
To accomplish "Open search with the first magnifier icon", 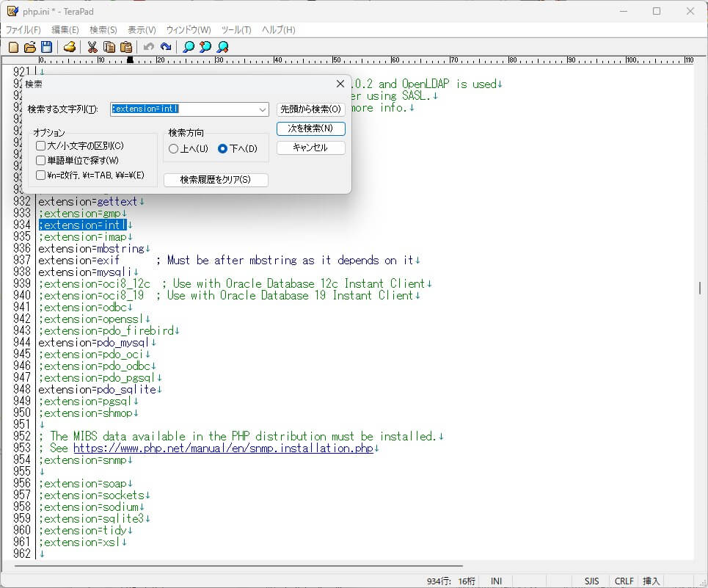I will point(189,47).
